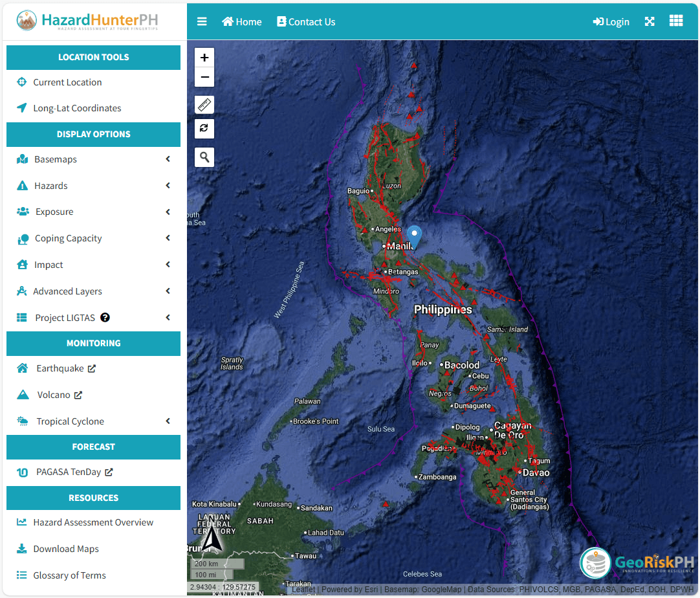Click the Basemaps map icon
The height and width of the screenshot is (598, 700).
click(x=23, y=159)
